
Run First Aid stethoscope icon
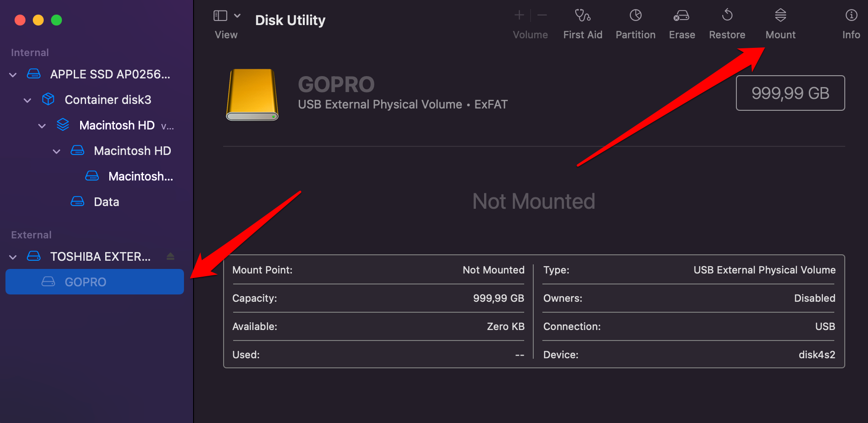[582, 15]
